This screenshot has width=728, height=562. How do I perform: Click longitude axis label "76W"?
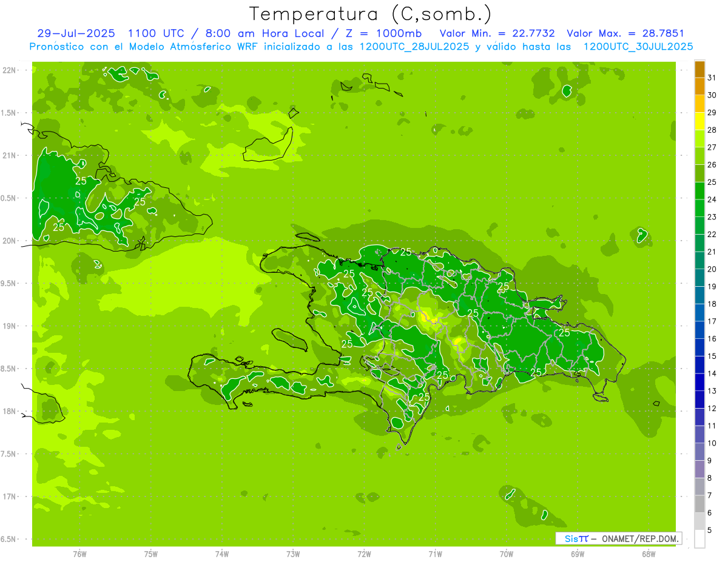[x=79, y=554]
